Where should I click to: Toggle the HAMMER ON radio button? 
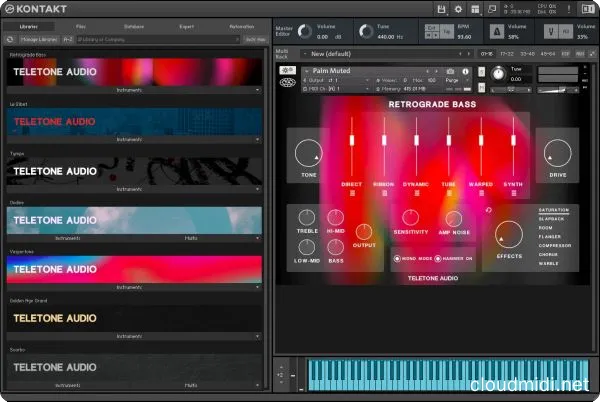438,259
